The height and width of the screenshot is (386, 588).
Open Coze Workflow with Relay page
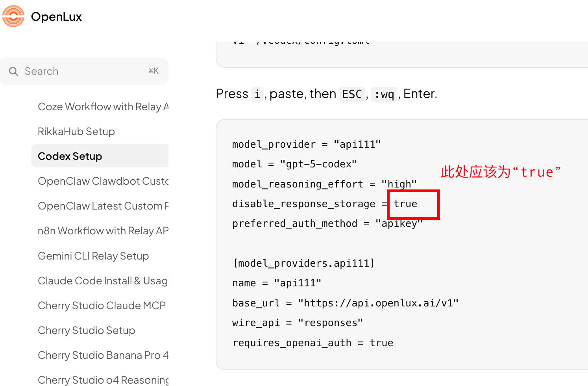pos(103,107)
